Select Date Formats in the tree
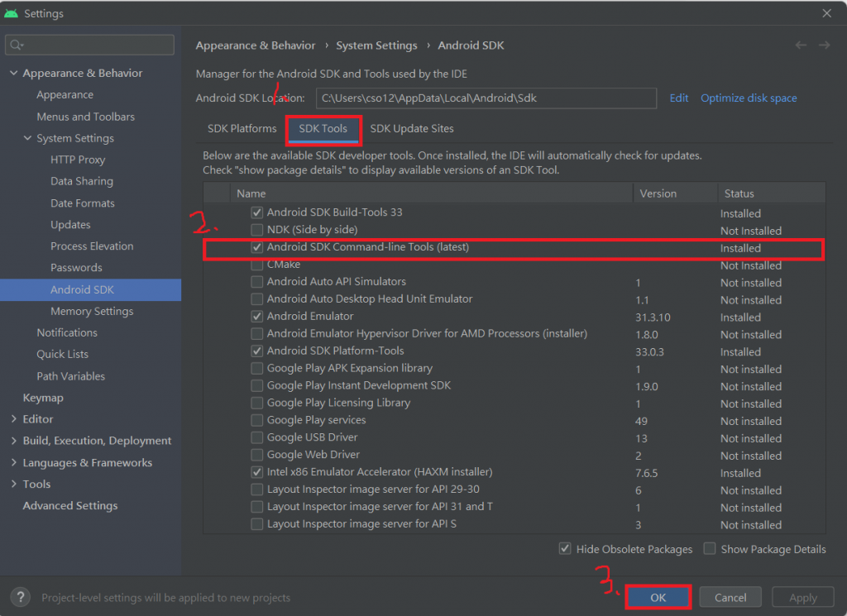Viewport: 847px width, 616px height. [x=82, y=203]
